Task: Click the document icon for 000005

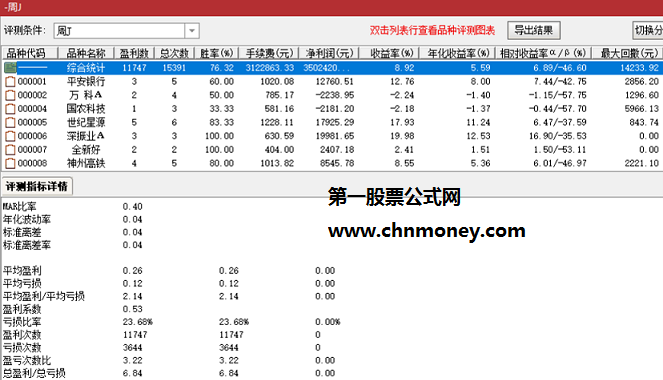Action: click(x=10, y=123)
